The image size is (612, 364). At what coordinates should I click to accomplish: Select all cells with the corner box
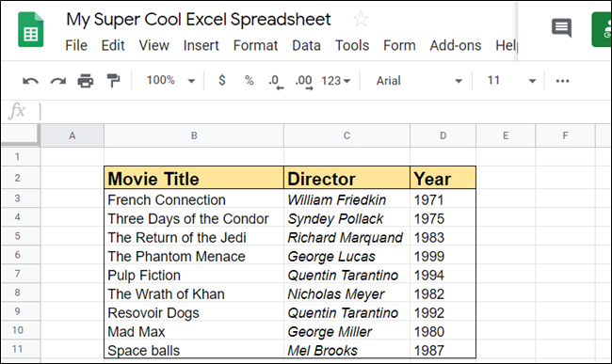tap(21, 135)
